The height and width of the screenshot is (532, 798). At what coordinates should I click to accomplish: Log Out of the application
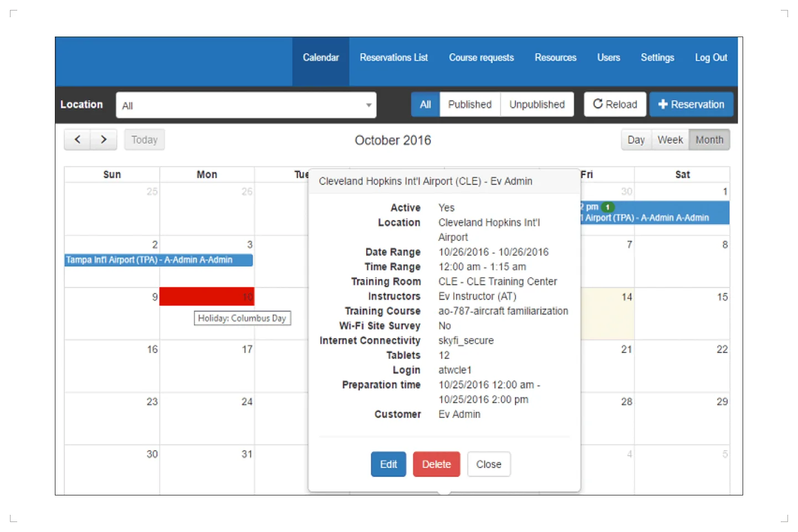point(711,58)
